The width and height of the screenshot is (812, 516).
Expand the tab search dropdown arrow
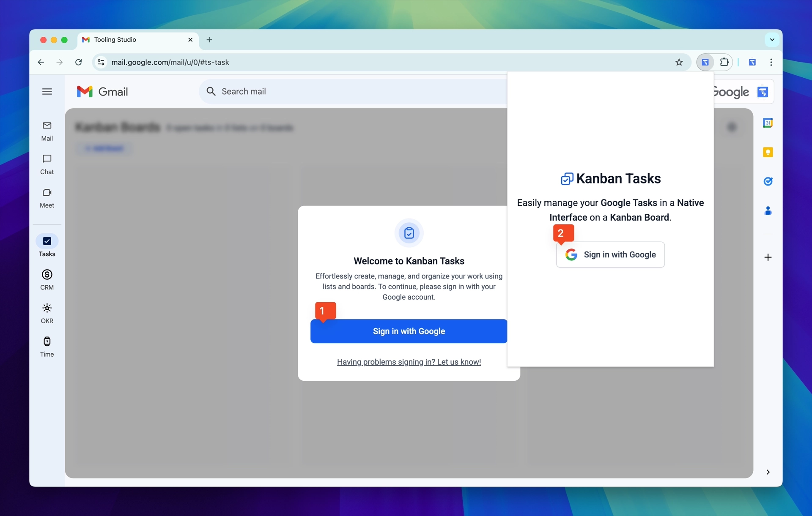(772, 40)
